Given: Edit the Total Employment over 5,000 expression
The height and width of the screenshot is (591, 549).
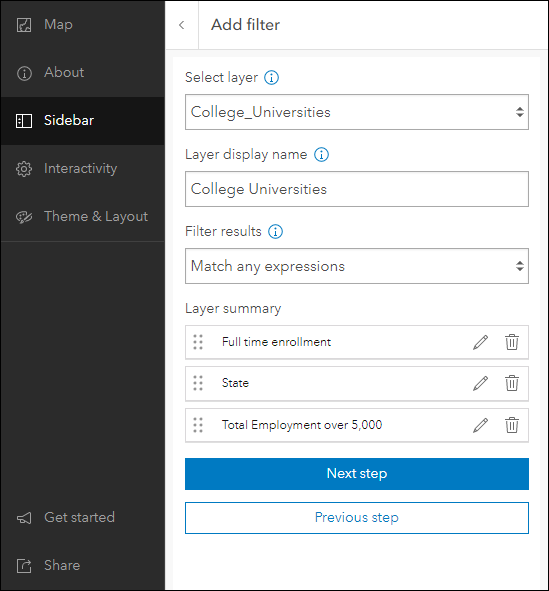Looking at the screenshot, I should 480,425.
